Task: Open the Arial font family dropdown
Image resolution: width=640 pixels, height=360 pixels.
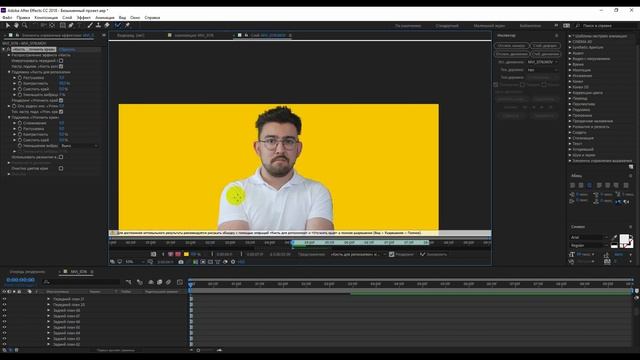Action: [589, 237]
